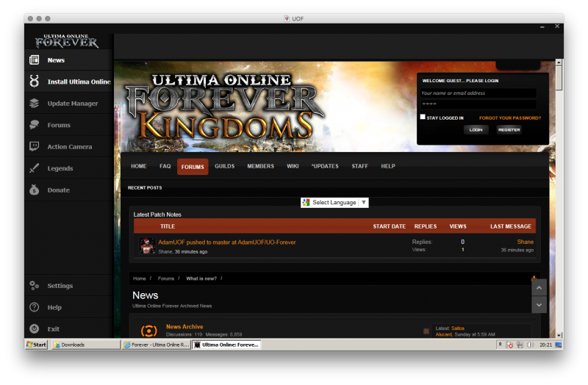588x385 pixels.
Task: Open the STAFF navigation tab
Action: tap(359, 166)
